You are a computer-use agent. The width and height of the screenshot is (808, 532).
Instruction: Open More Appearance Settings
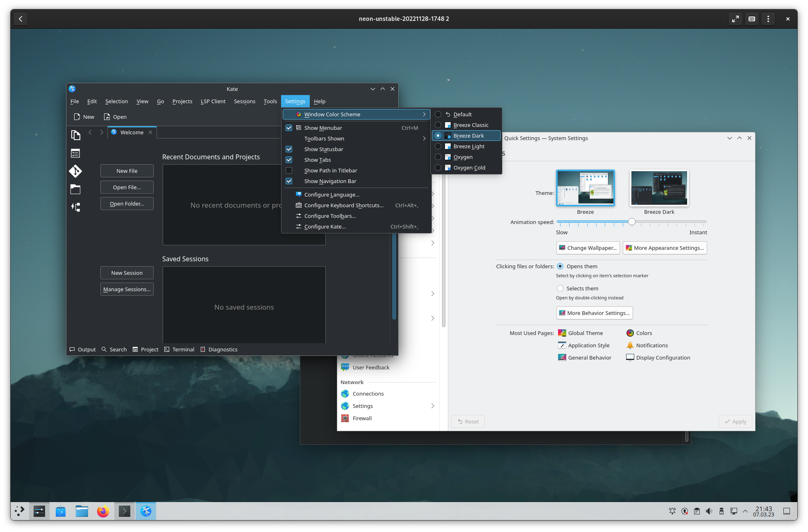(665, 248)
